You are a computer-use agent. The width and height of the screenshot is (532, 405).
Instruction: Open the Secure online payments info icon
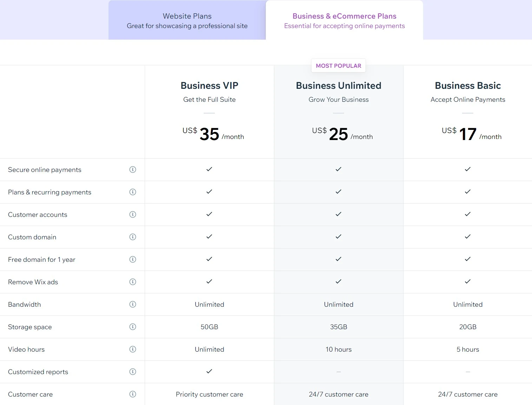click(x=133, y=170)
